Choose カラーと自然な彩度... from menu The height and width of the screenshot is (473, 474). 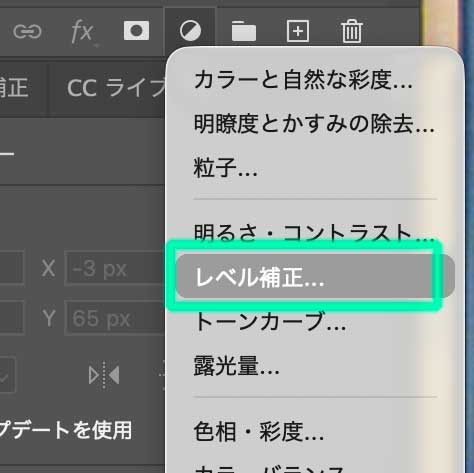pyautogui.click(x=315, y=80)
